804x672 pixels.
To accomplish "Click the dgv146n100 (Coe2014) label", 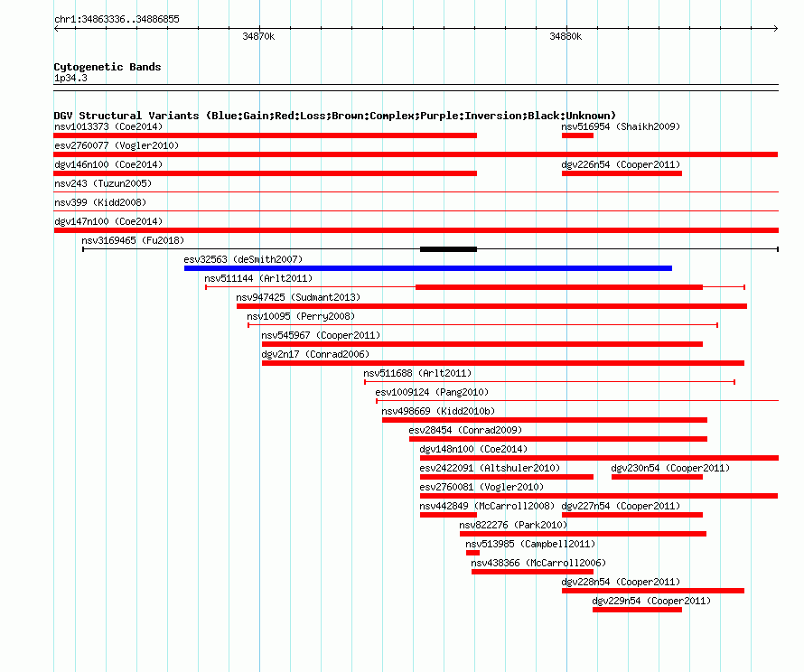I will point(108,164).
